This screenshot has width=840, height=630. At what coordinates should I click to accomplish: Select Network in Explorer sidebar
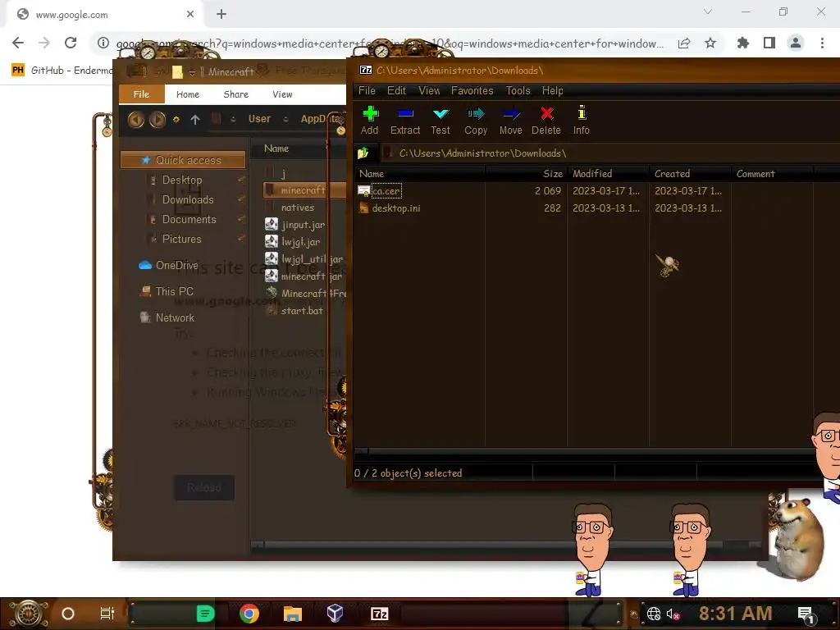pos(175,317)
